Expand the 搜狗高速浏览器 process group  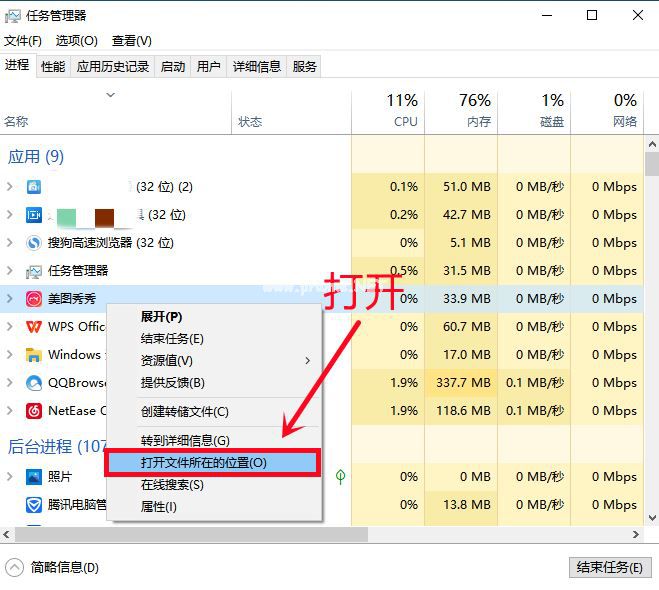tap(10, 242)
